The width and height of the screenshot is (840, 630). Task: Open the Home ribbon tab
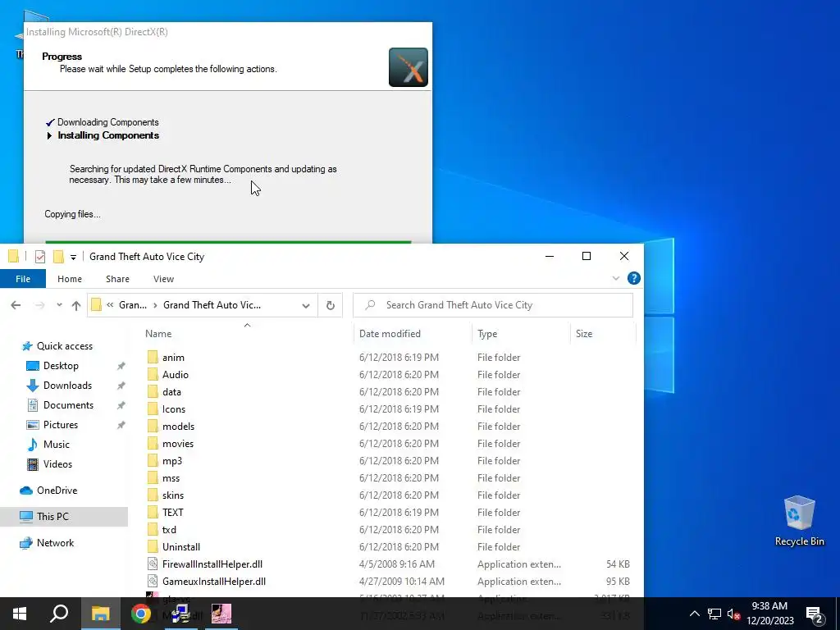(x=70, y=279)
